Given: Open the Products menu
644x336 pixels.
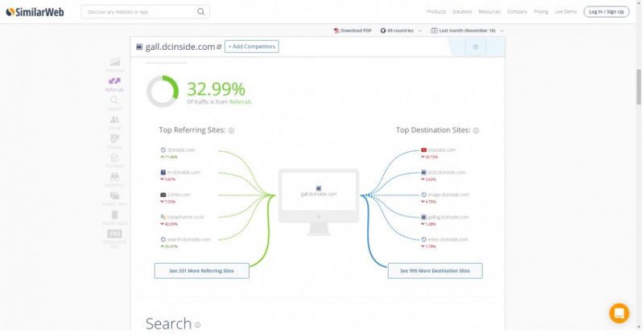Looking at the screenshot, I should [x=436, y=12].
